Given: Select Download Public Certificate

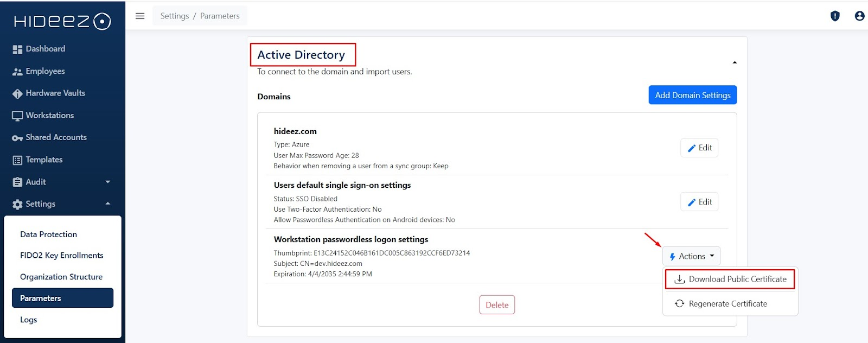Looking at the screenshot, I should tap(730, 279).
